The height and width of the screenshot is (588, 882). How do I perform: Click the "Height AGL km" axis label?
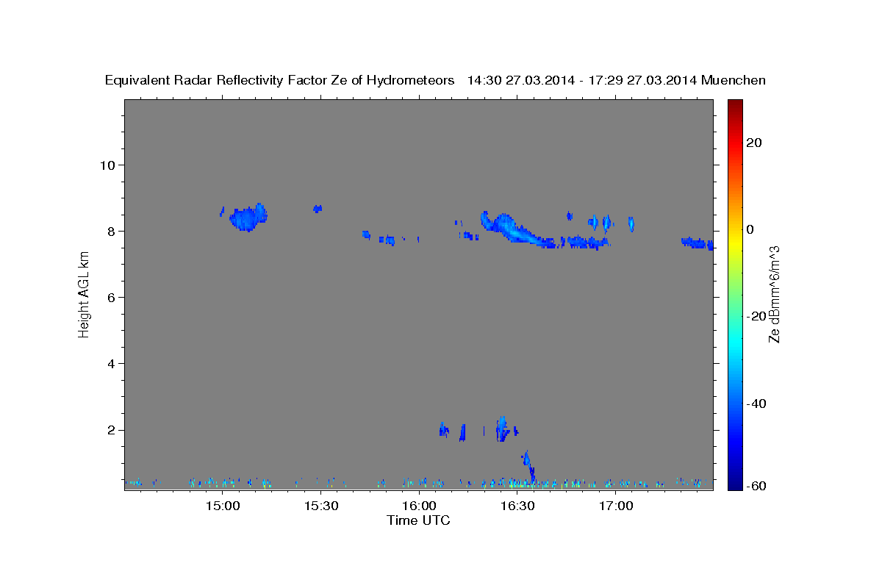(84, 295)
